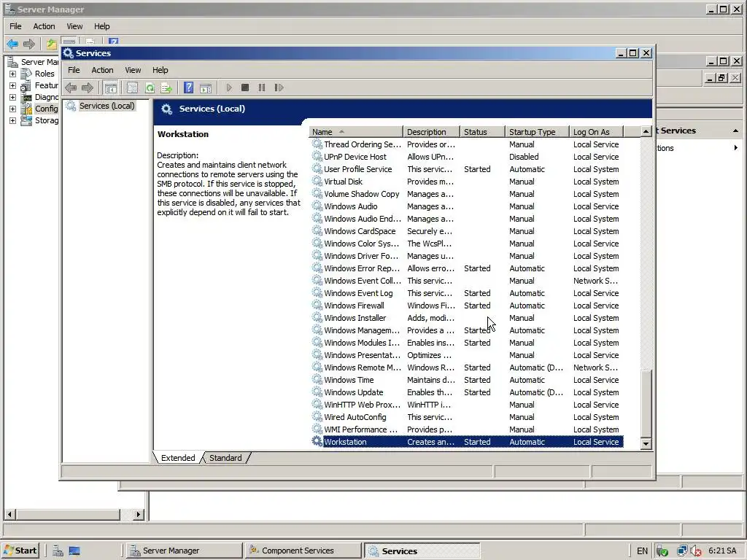Open Server Manager View menu
747x560 pixels.
pos(74,26)
